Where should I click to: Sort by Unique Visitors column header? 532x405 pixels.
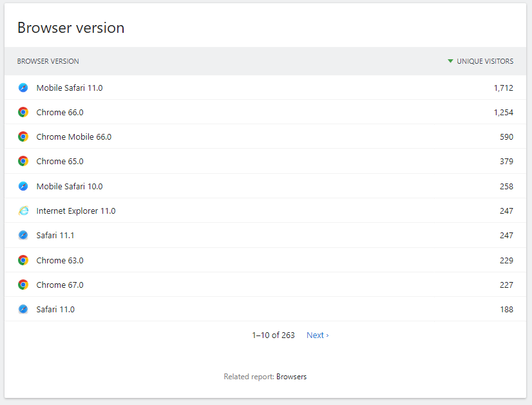click(x=485, y=61)
